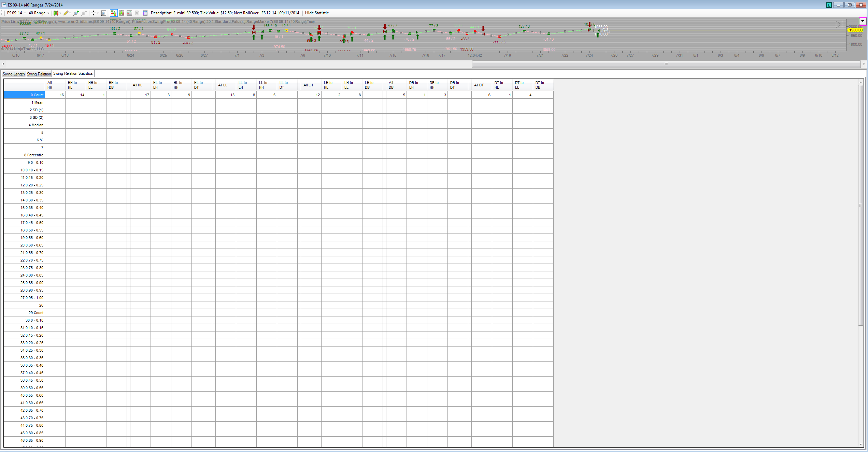Click the table scrollbar down arrow
Screen dimensions: 868x452
coord(861,444)
